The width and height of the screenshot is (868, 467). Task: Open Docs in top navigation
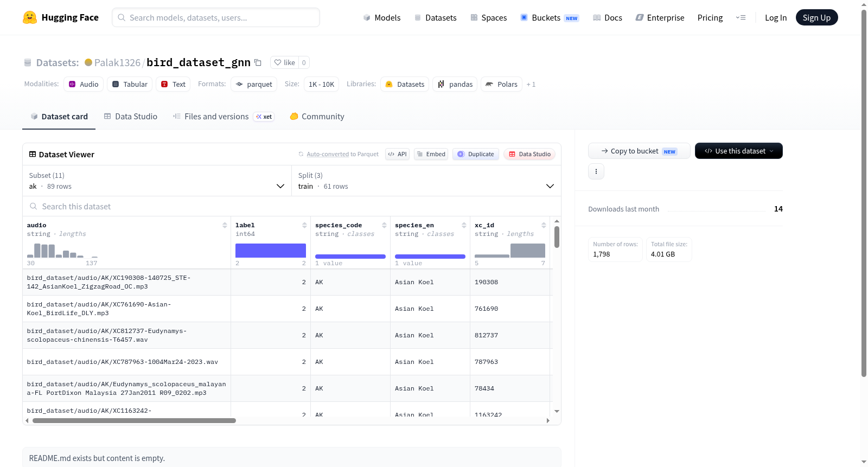click(608, 17)
